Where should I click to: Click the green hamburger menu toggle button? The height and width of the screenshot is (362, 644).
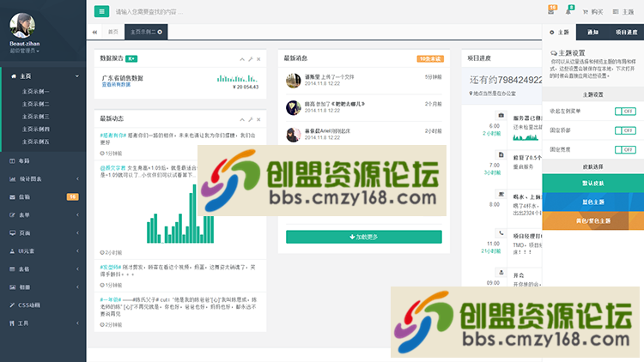(101, 11)
